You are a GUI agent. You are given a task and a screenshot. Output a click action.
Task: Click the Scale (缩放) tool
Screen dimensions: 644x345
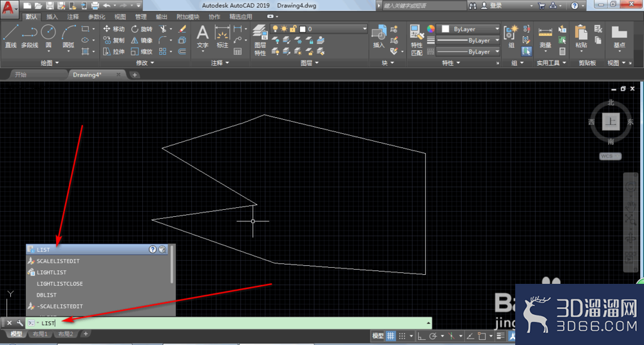[142, 51]
